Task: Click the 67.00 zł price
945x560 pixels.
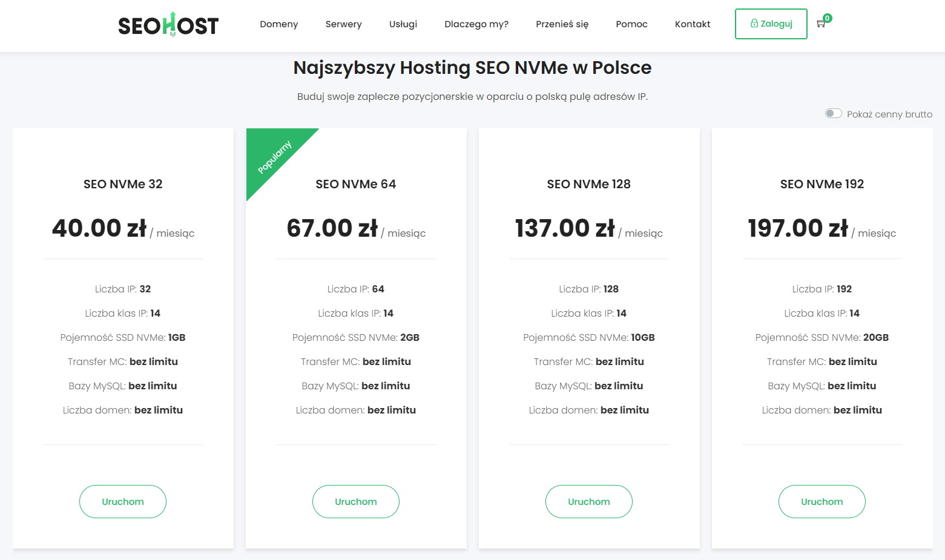Action: coord(332,228)
